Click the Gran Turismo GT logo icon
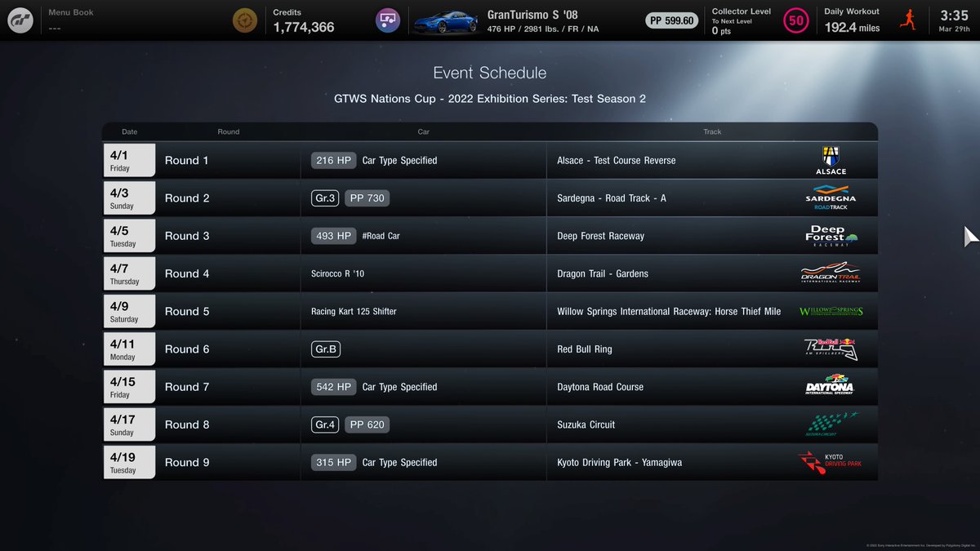980x551 pixels. click(x=20, y=20)
